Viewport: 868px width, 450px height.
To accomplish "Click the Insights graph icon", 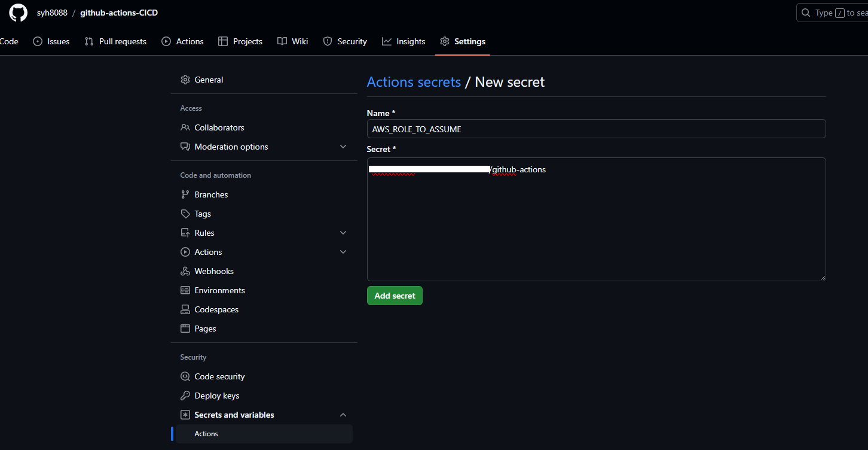I will click(387, 41).
